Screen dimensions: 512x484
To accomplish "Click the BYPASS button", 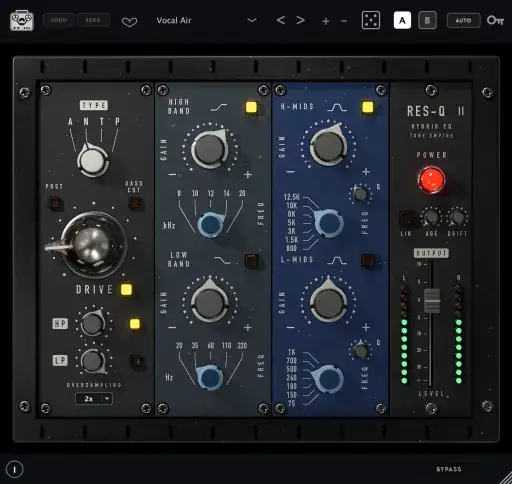I will (x=449, y=469).
